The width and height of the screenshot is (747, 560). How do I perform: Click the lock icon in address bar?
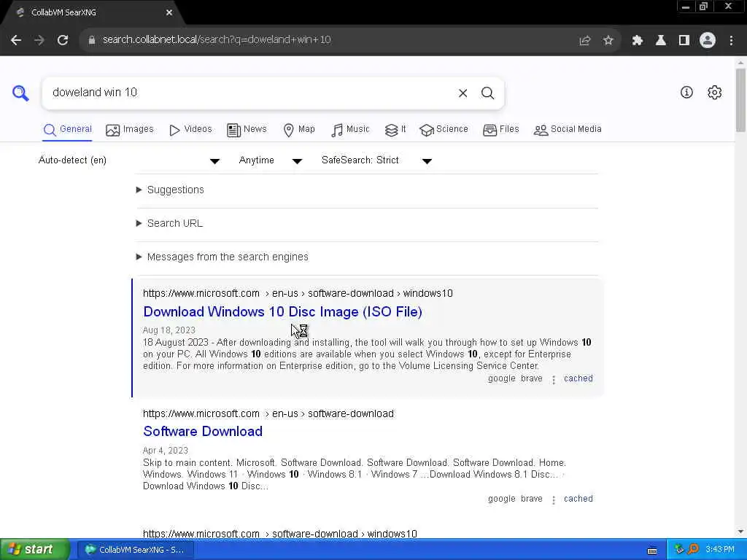[92, 40]
